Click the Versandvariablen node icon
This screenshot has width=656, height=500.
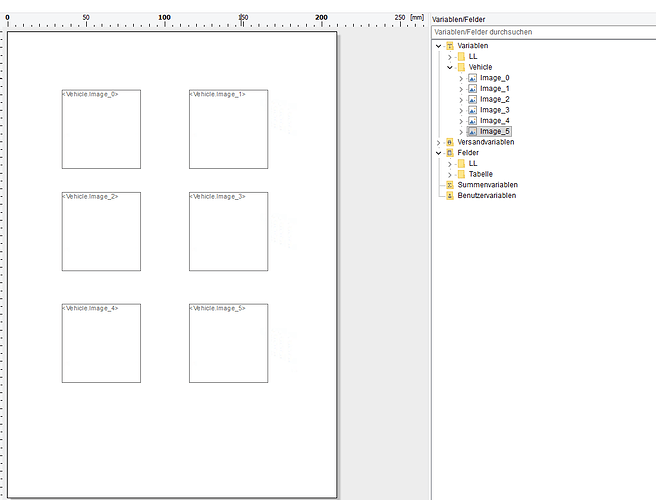(450, 142)
